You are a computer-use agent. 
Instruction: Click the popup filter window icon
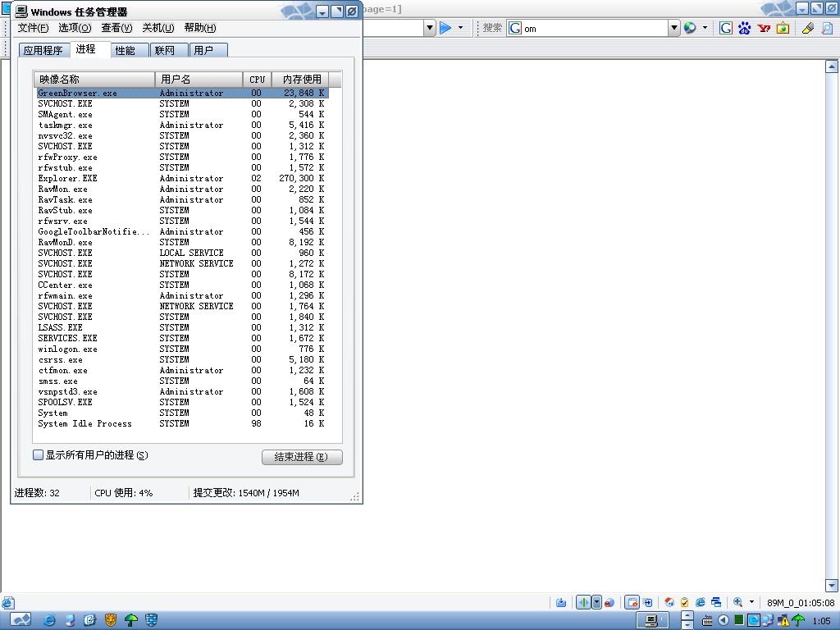(632, 603)
